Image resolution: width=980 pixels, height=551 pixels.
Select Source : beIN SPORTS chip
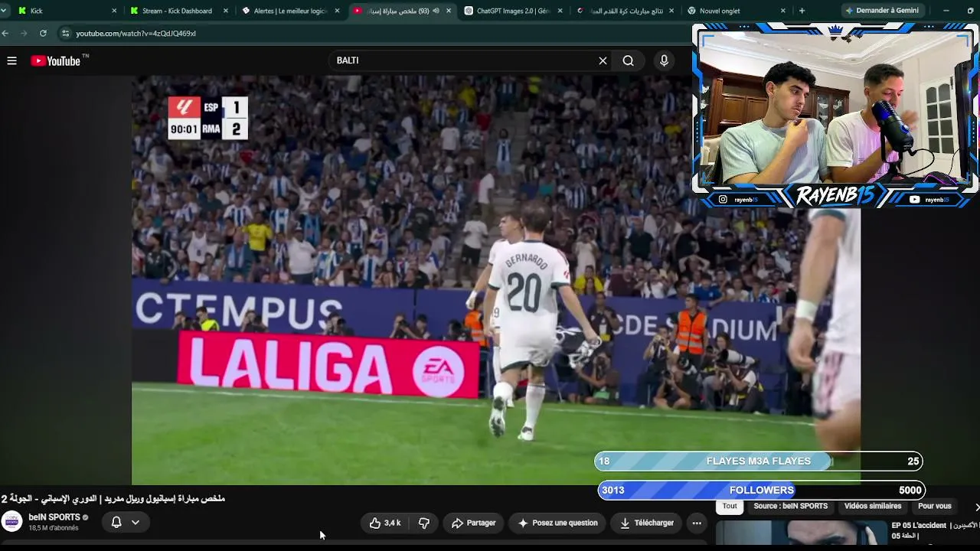click(790, 506)
